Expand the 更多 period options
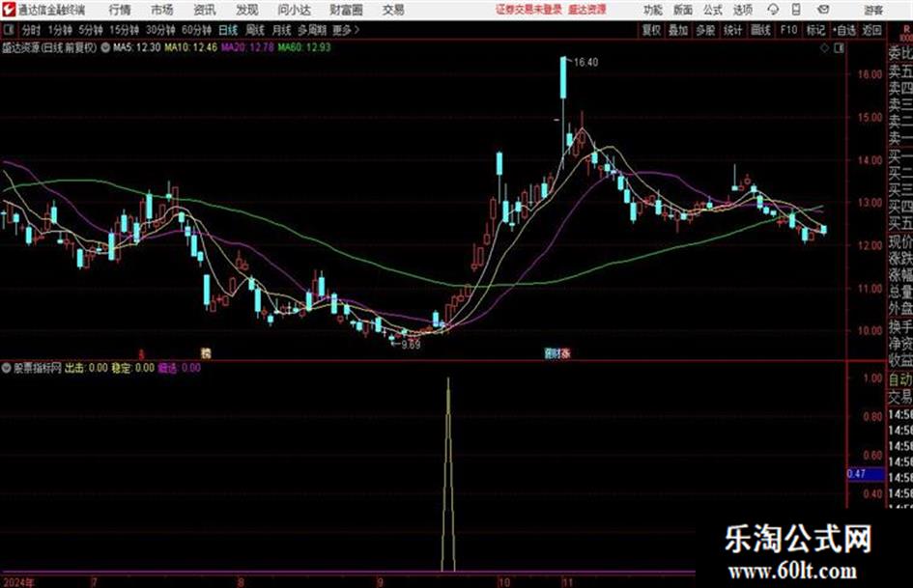Viewport: 913px width, 588px height. coord(346,30)
